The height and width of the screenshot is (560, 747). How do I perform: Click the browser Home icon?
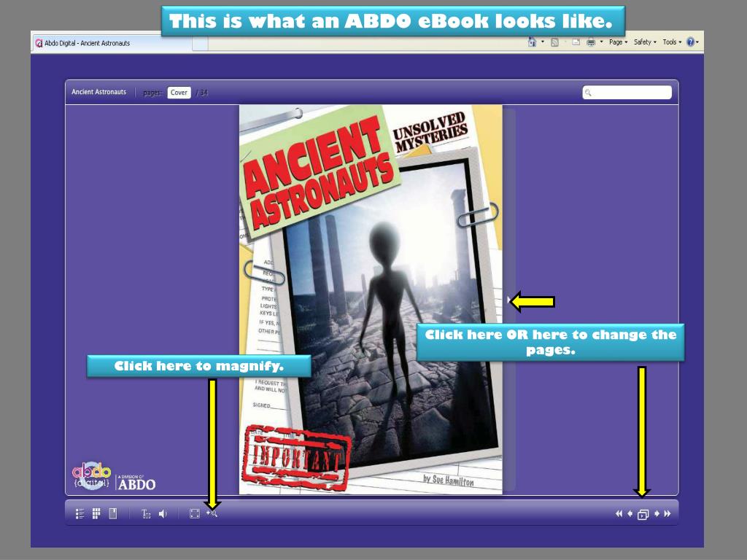pyautogui.click(x=532, y=42)
